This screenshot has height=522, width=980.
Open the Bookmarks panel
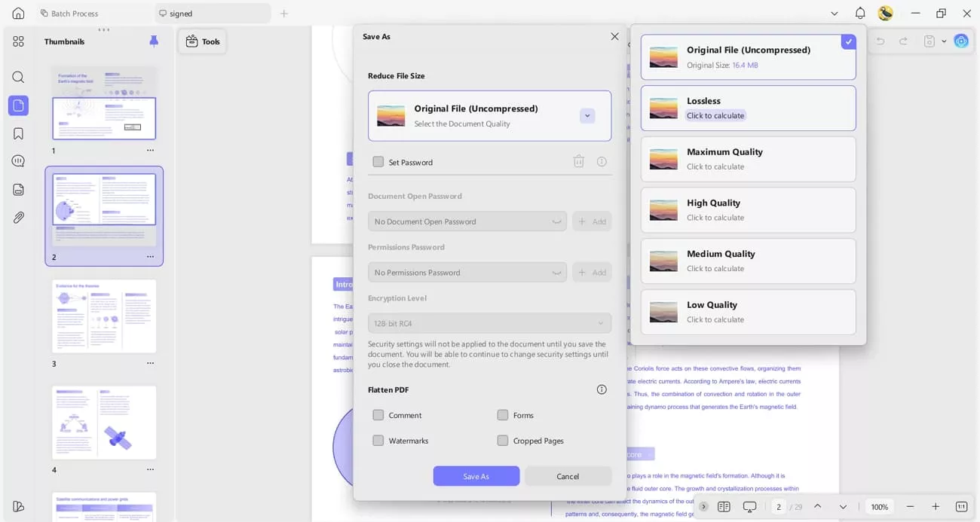(18, 133)
